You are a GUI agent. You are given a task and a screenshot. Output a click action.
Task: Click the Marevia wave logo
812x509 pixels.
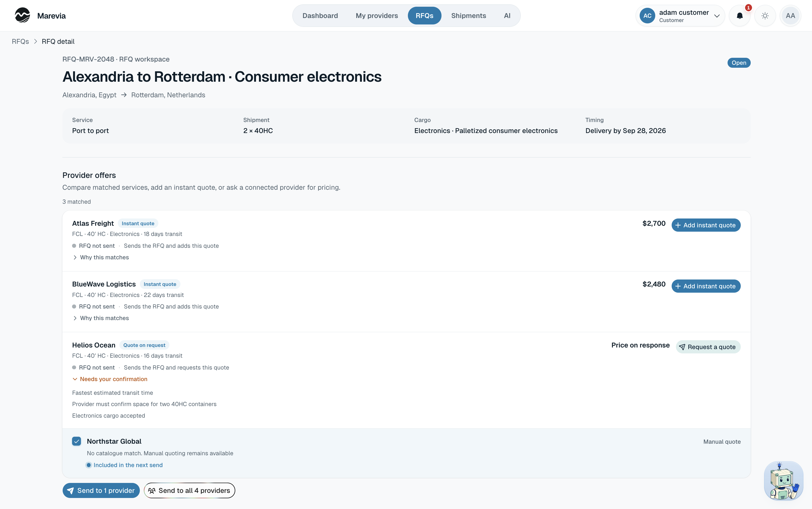[x=22, y=16]
